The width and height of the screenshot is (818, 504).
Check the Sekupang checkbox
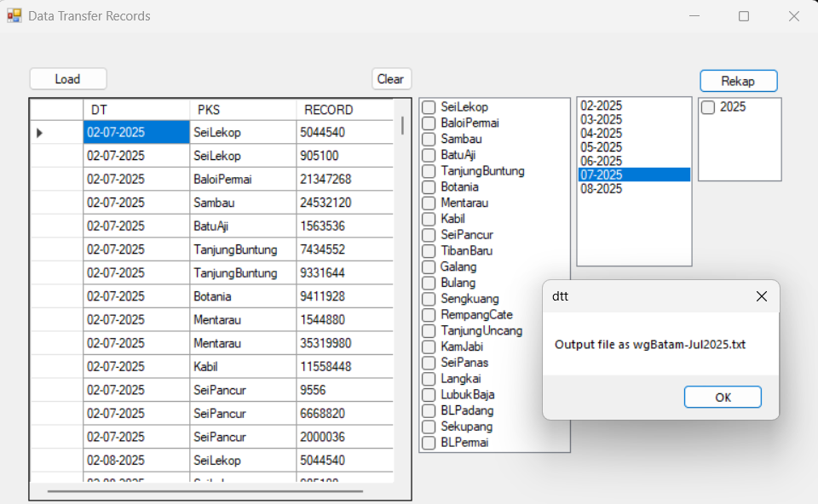429,427
